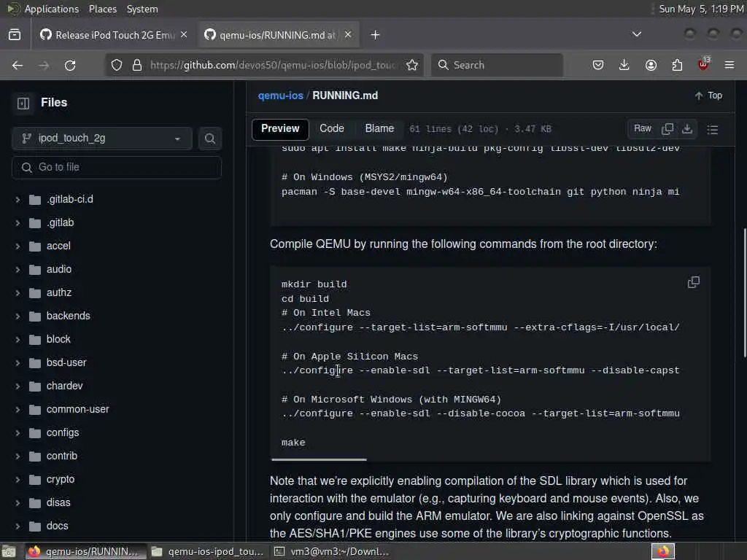Open the crypto folder

pyautogui.click(x=61, y=479)
